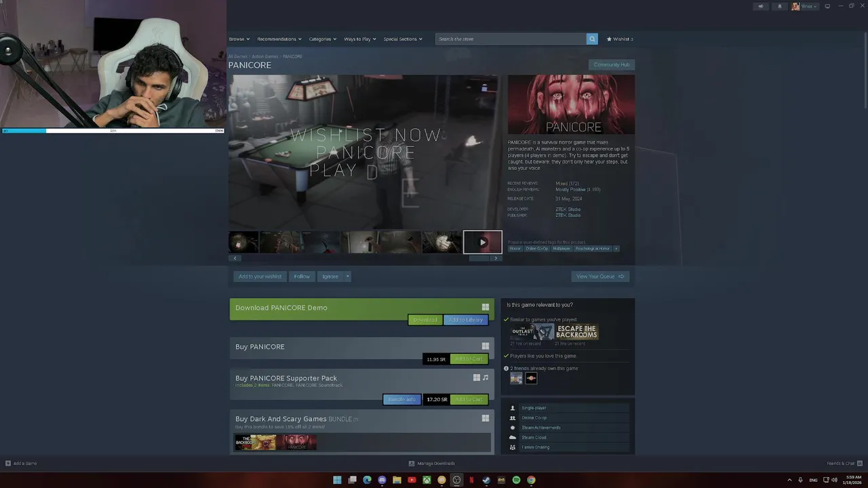Switch to OBS Studio on taskbar
Image resolution: width=868 pixels, height=488 pixels.
456,480
